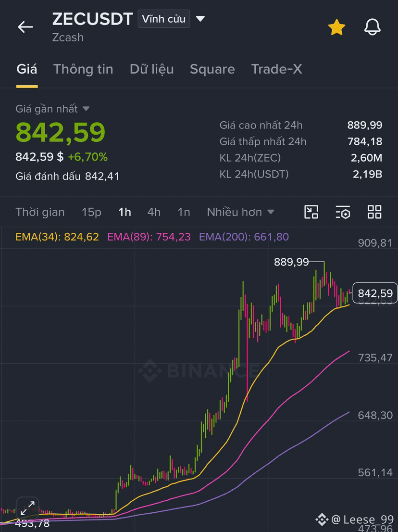Tap the 909,81 price axis label
This screenshot has width=398, height=532.
(375, 243)
